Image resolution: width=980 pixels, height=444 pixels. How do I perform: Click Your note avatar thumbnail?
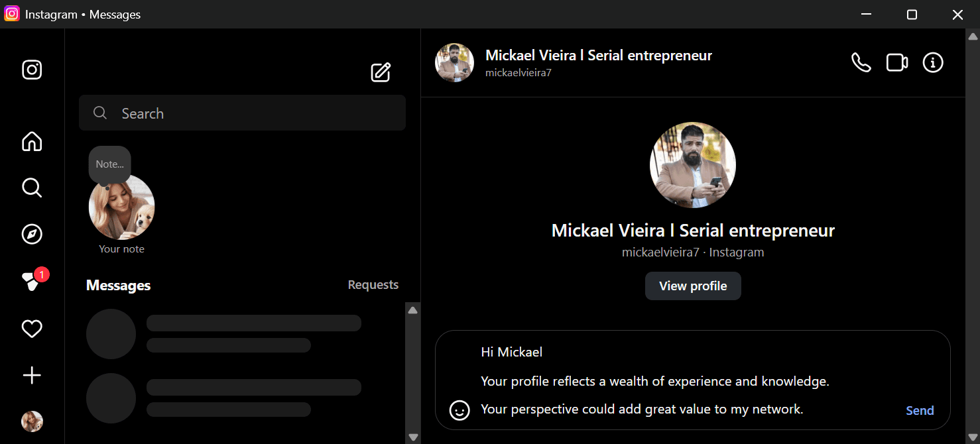[122, 207]
